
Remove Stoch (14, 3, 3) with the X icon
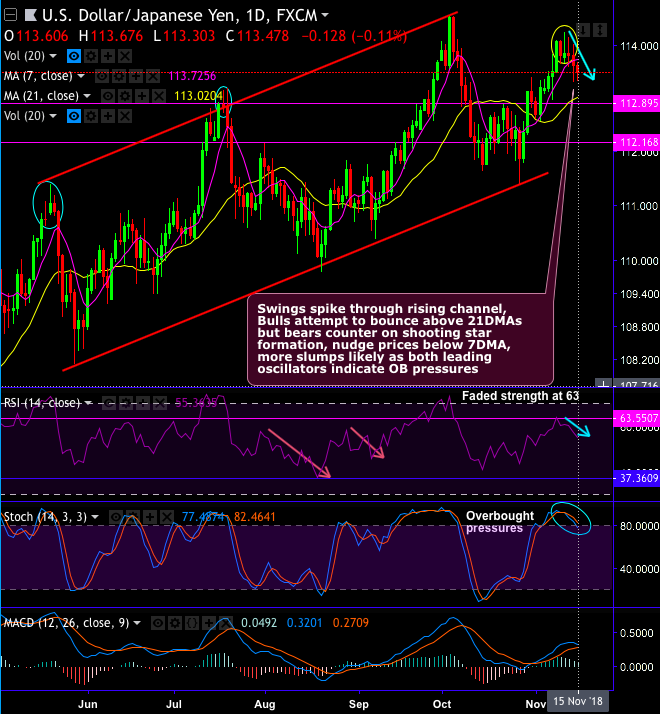click(167, 517)
